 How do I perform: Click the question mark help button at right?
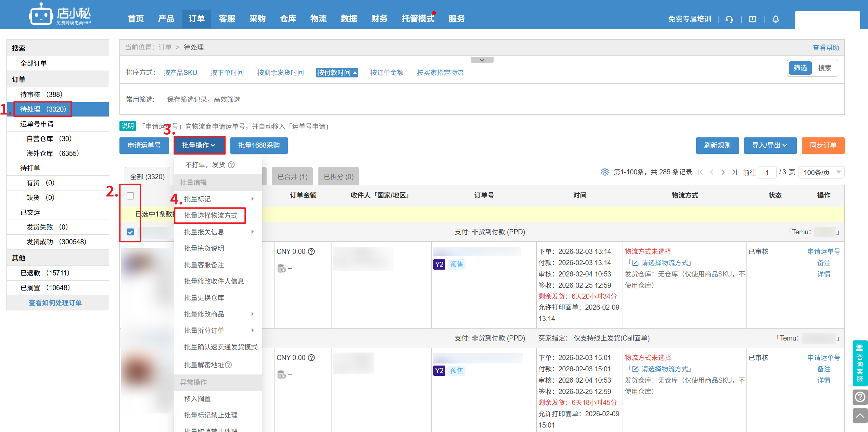(x=860, y=397)
